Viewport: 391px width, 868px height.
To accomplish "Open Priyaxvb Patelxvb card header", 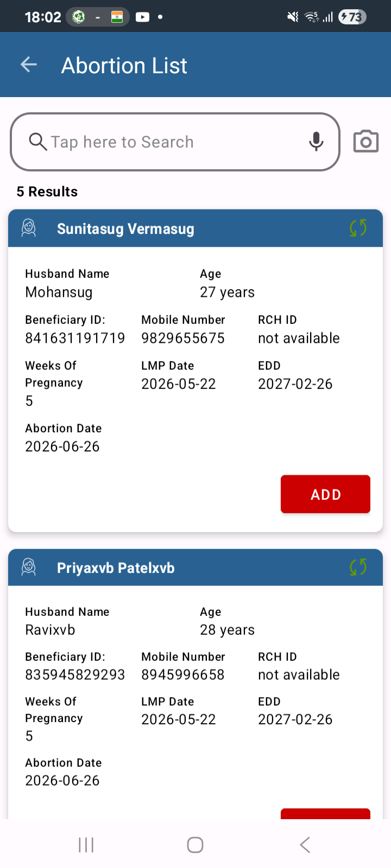I will coord(195,567).
